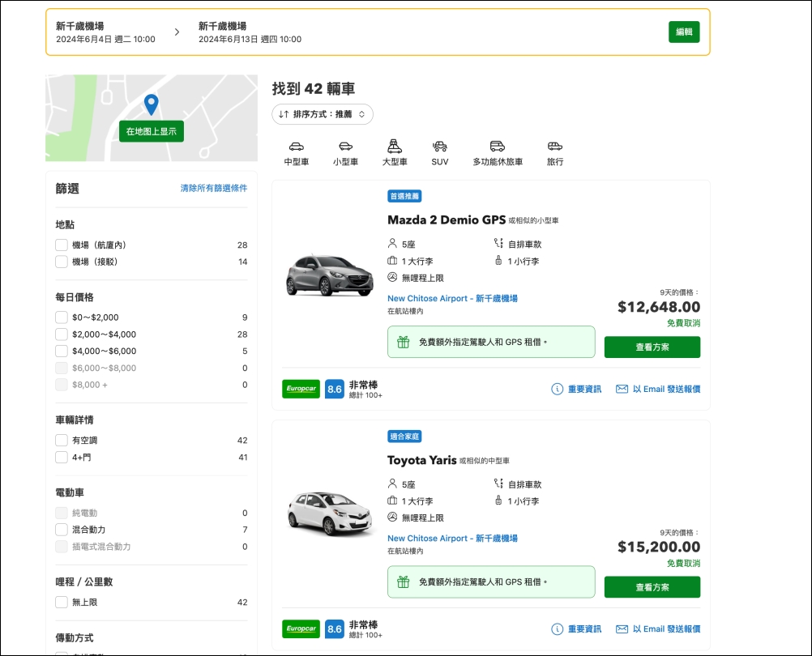Click the arrow between pickup and return locations
This screenshot has height=656, width=812.
(177, 32)
